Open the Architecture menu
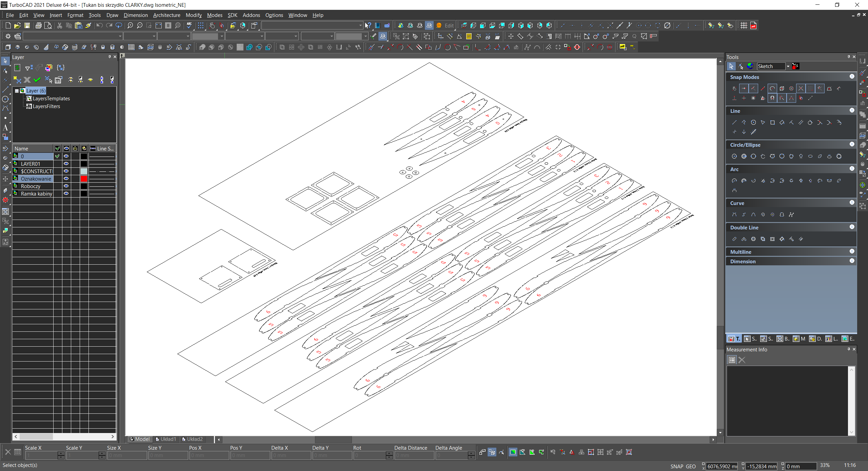The image size is (868, 471). click(x=166, y=15)
